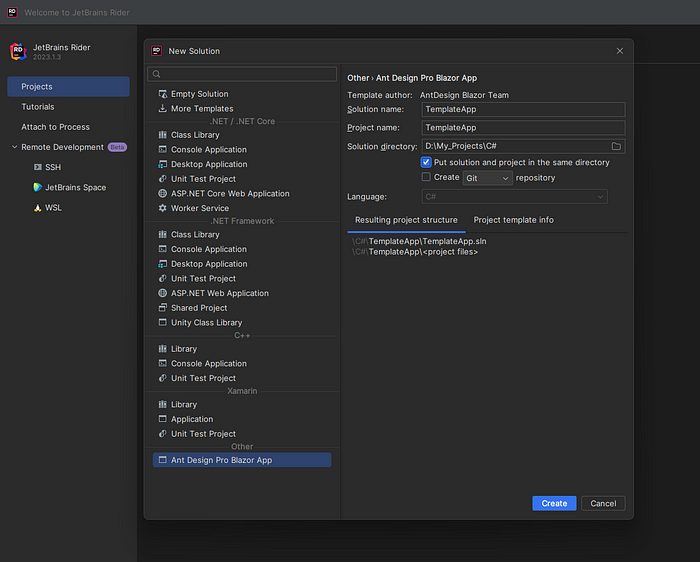Image resolution: width=700 pixels, height=562 pixels.
Task: Select the C++ Console Application icon
Action: [162, 363]
